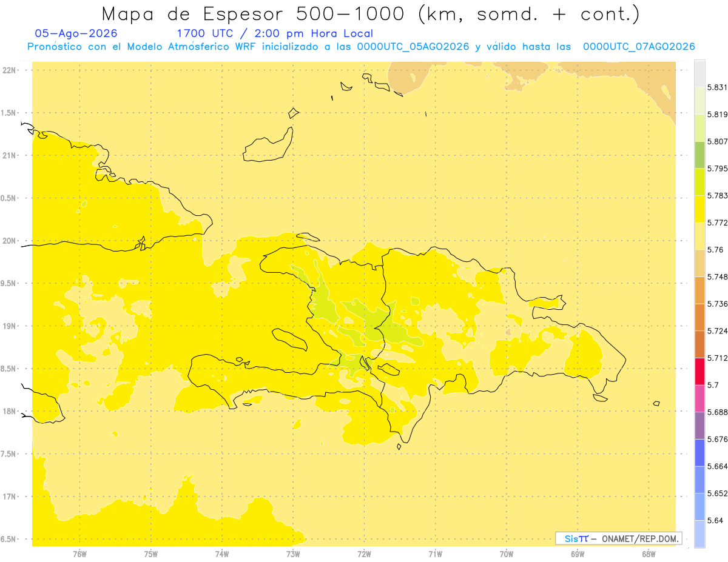Screen dimensions: 728x562
Task: Click the date text '05-Ago-2026'
Action: point(76,33)
